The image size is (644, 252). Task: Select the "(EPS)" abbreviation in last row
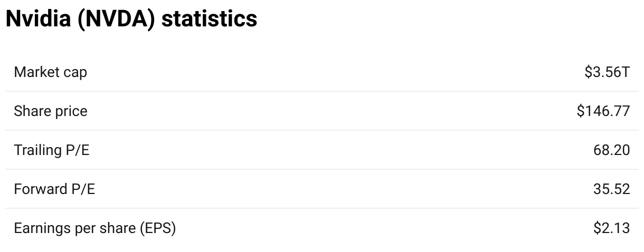pos(158,229)
